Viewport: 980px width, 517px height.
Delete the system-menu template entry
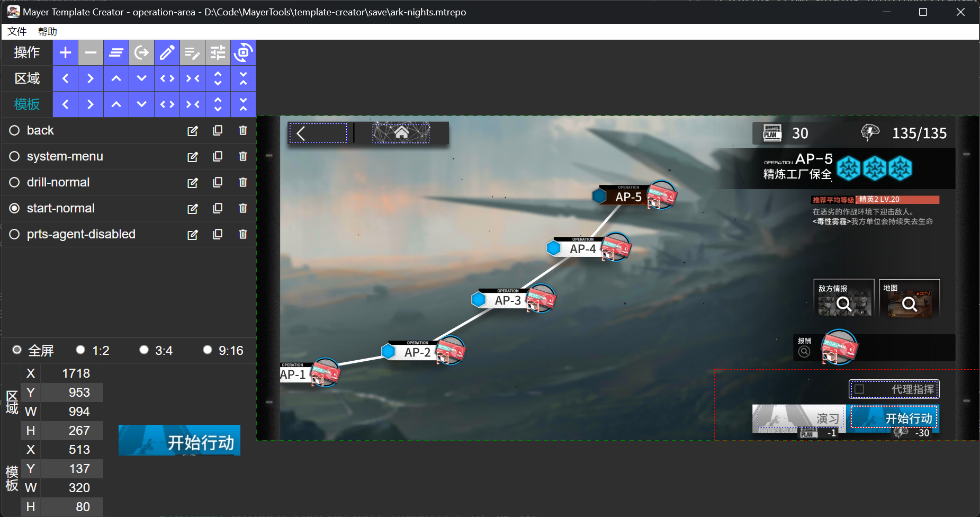tap(243, 156)
